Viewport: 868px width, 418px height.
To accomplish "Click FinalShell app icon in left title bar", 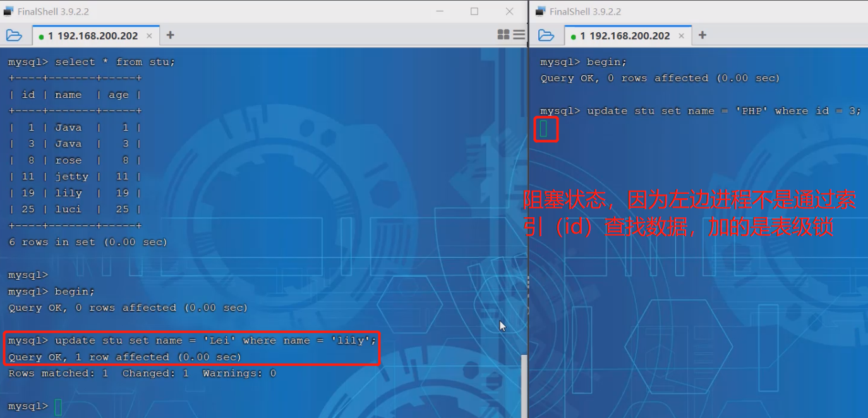I will coord(9,11).
